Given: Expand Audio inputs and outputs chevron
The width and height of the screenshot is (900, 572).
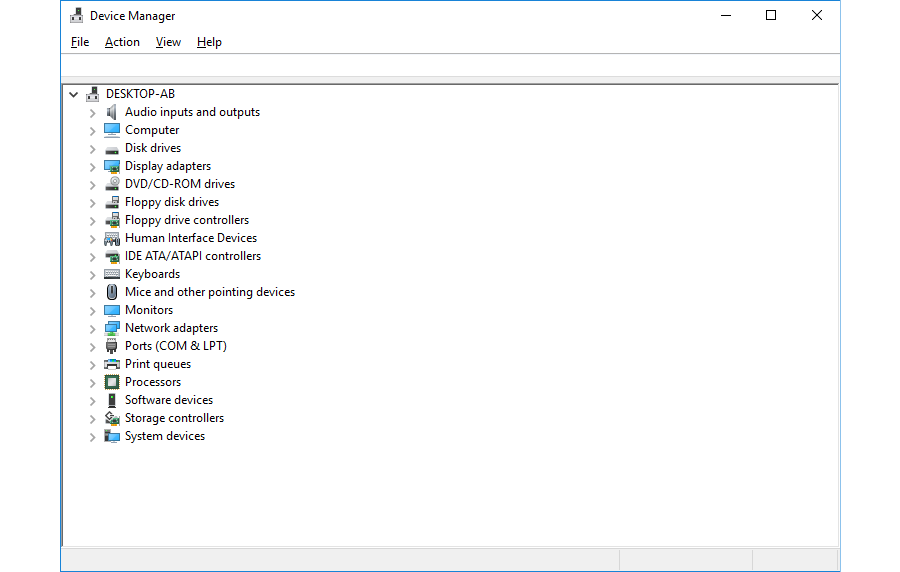Looking at the screenshot, I should pos(92,113).
